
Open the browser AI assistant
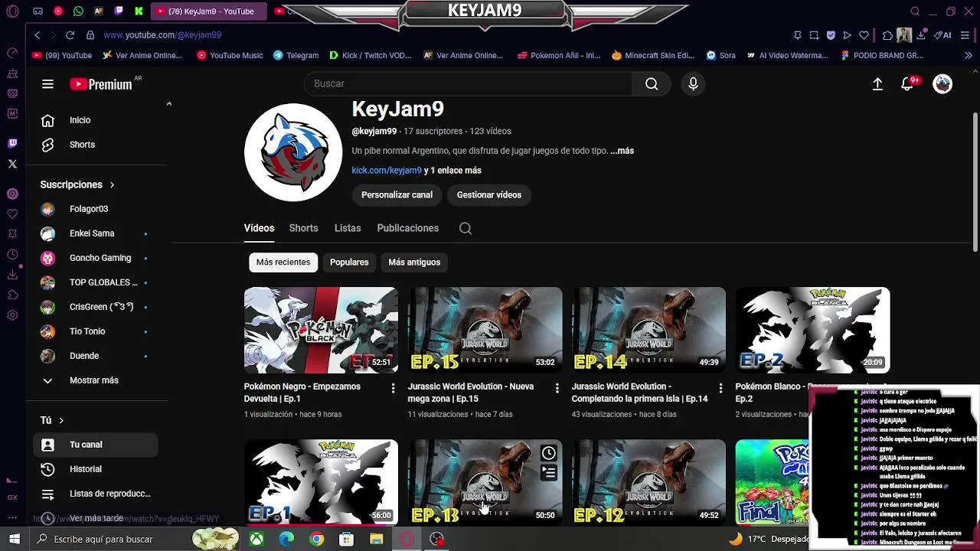pos(943,35)
